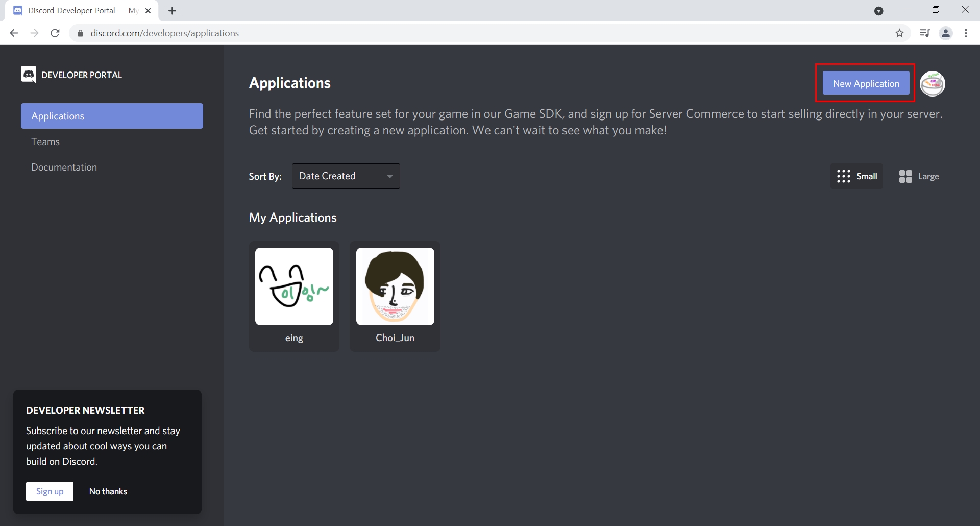Image resolution: width=980 pixels, height=526 pixels.
Task: Click the browser forward arrow
Action: [x=34, y=33]
